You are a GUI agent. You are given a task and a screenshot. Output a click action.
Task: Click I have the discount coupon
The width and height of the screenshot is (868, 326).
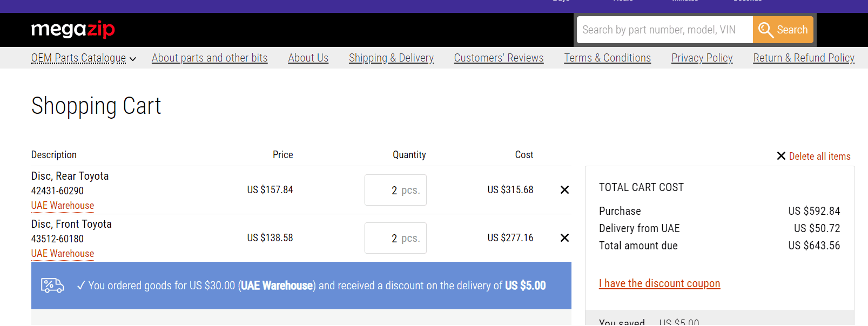coord(660,283)
